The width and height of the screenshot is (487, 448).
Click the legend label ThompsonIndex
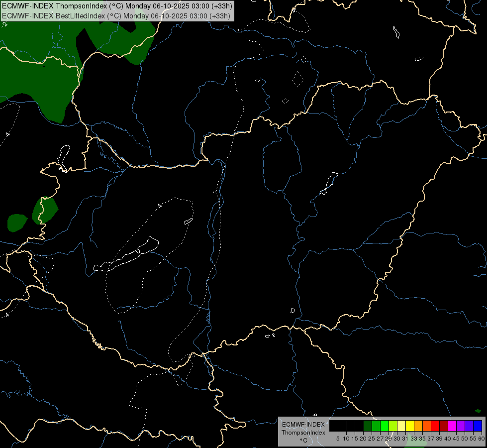pos(303,433)
